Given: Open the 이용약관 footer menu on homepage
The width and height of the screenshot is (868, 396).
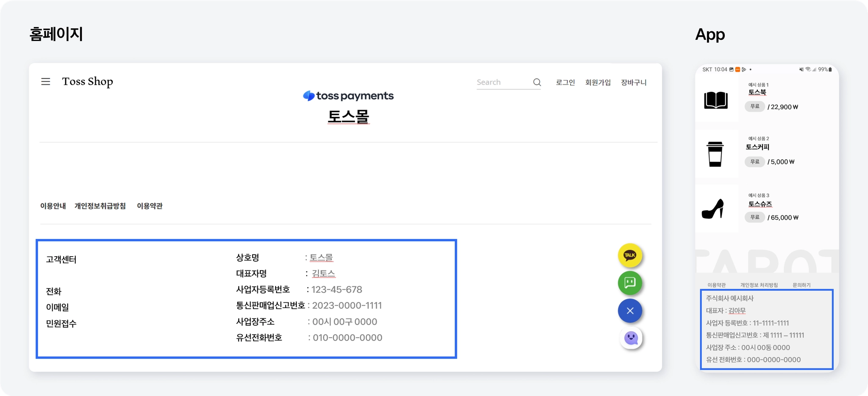Looking at the screenshot, I should click(150, 206).
